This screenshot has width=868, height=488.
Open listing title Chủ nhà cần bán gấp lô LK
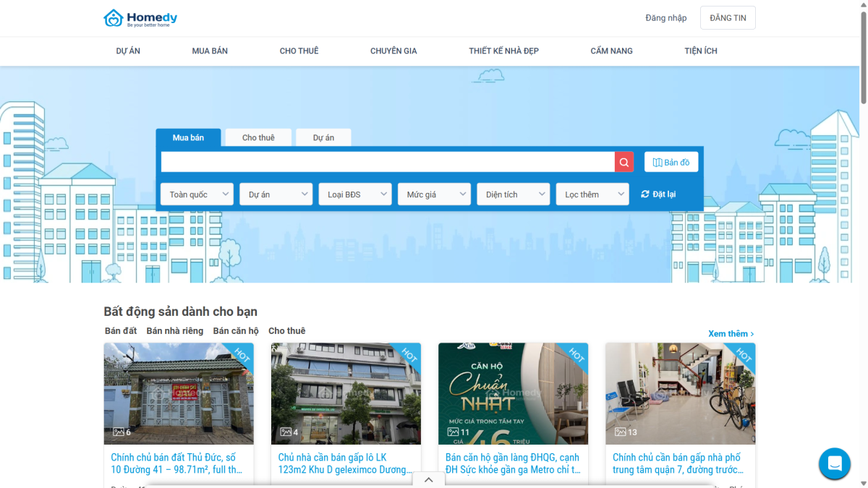coord(344,463)
